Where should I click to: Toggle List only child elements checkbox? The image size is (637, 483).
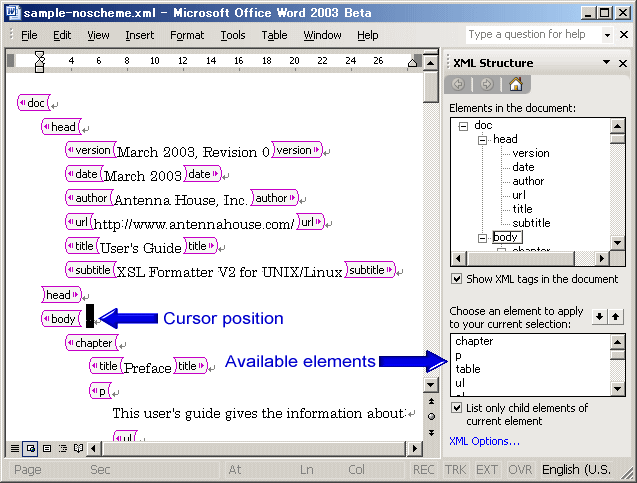(457, 407)
